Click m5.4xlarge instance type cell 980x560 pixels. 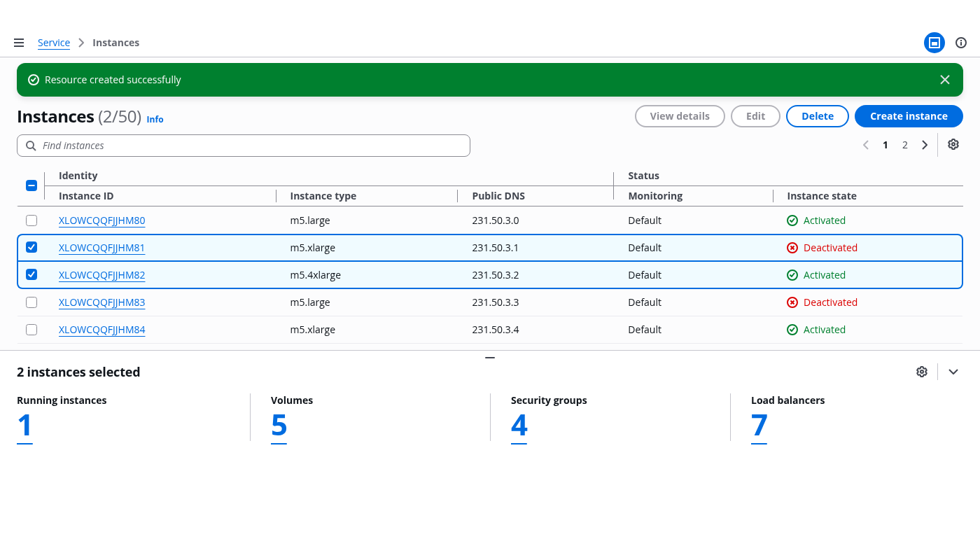[316, 275]
